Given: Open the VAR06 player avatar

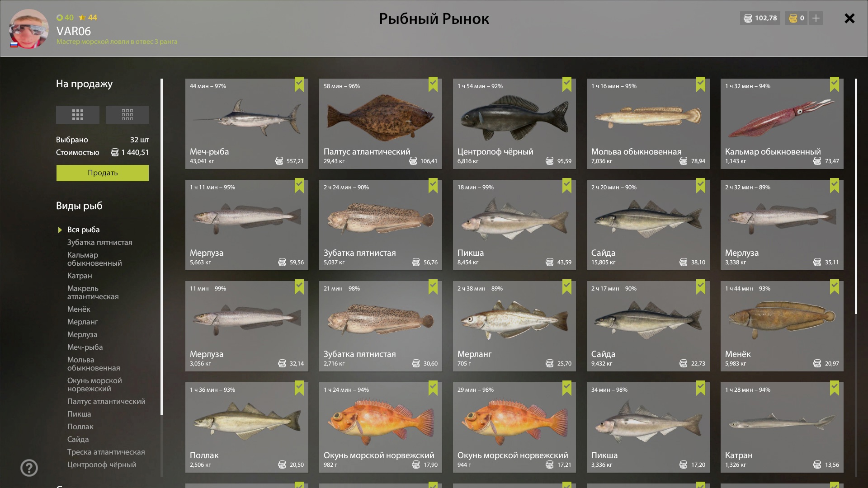Looking at the screenshot, I should (x=29, y=28).
